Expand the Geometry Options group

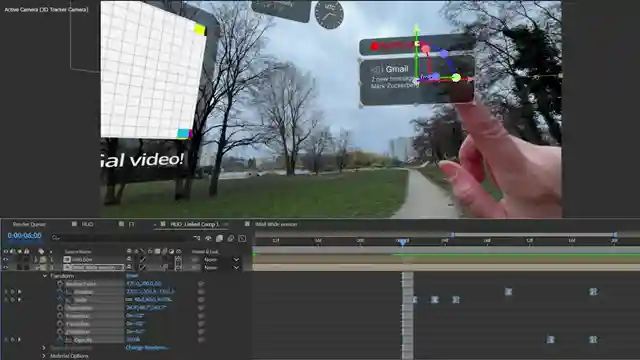44,348
